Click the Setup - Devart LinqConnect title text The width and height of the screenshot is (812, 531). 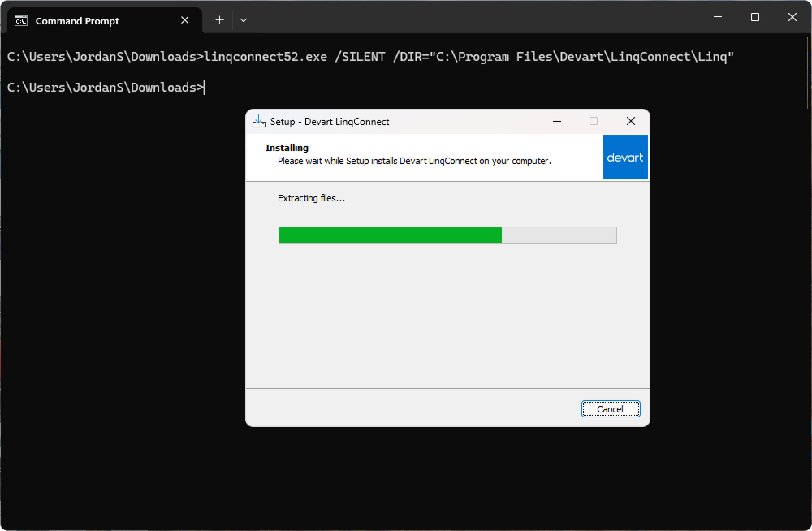328,121
